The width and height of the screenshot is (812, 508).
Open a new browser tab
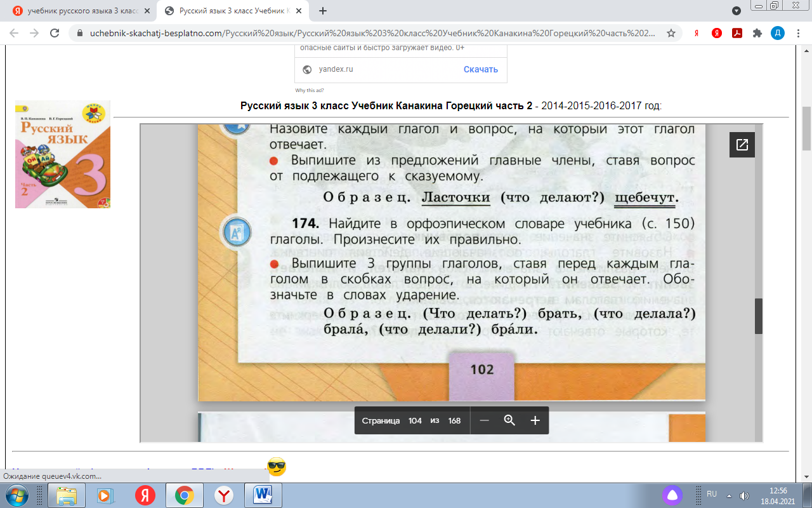(323, 11)
